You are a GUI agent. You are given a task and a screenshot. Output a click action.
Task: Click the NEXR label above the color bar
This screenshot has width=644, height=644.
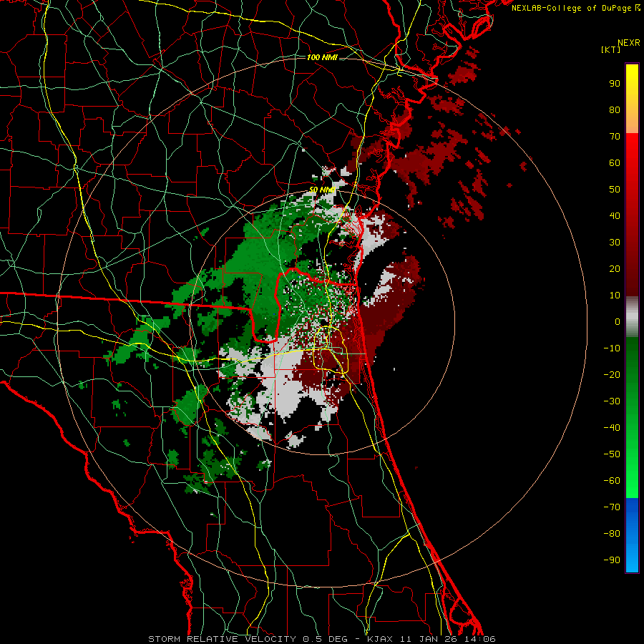pyautogui.click(x=629, y=43)
